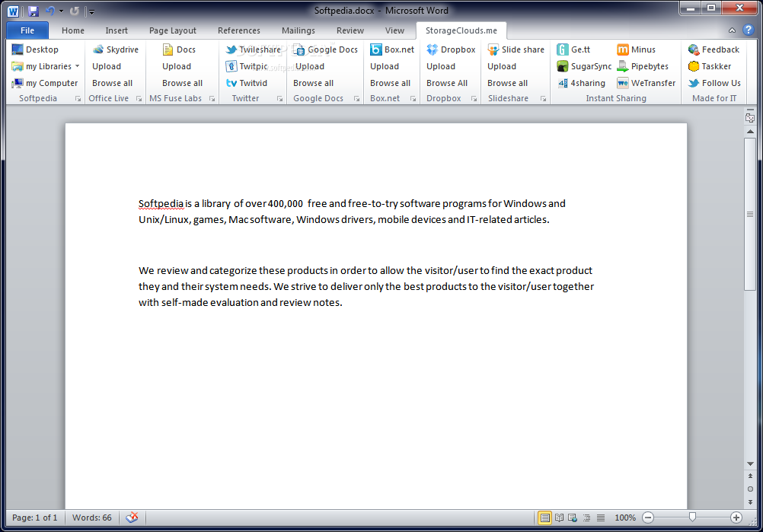Open the Twitpic sharing option
The image size is (763, 532).
[247, 66]
